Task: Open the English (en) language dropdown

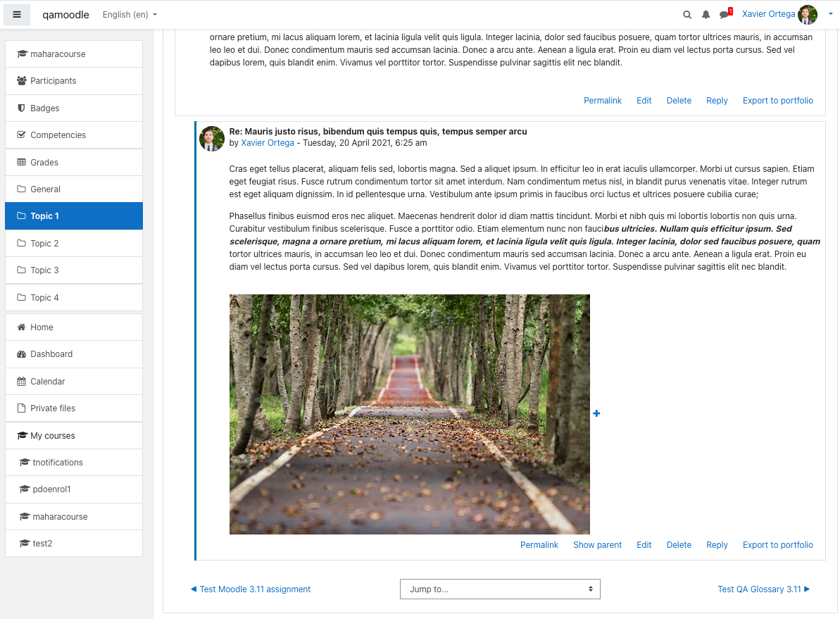Action: tap(130, 15)
